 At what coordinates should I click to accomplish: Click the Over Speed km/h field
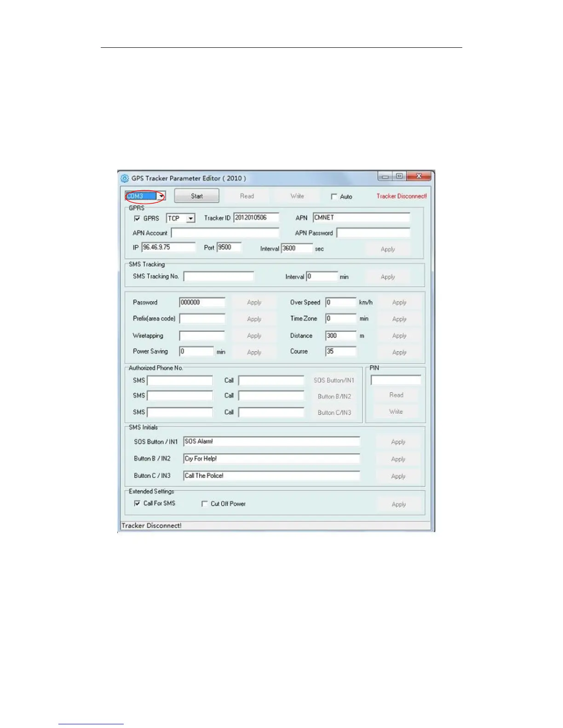(x=341, y=302)
